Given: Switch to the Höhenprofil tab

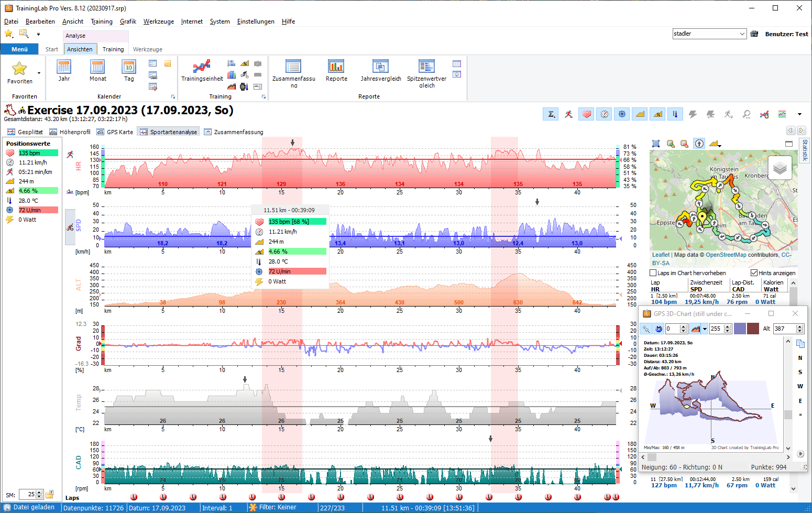Looking at the screenshot, I should pos(70,132).
